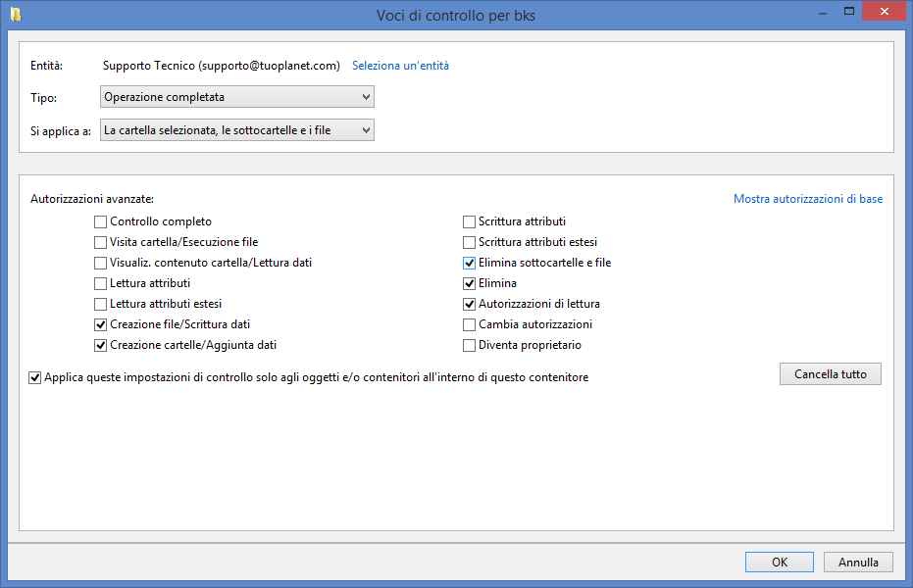Check Diventa proprietario option
913x588 pixels.
(x=469, y=345)
